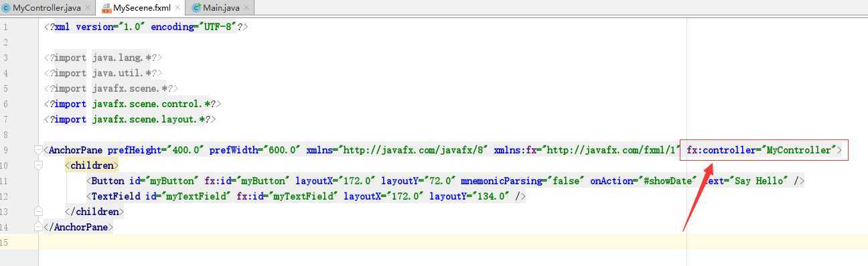This screenshot has width=868, height=266.
Task: Click the Button tag name on line 11
Action: point(107,181)
